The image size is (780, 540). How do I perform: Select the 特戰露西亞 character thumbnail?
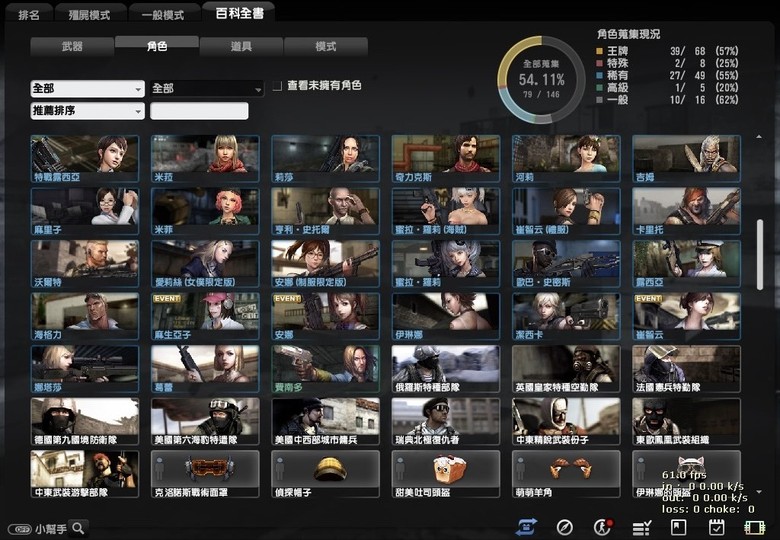(84, 155)
